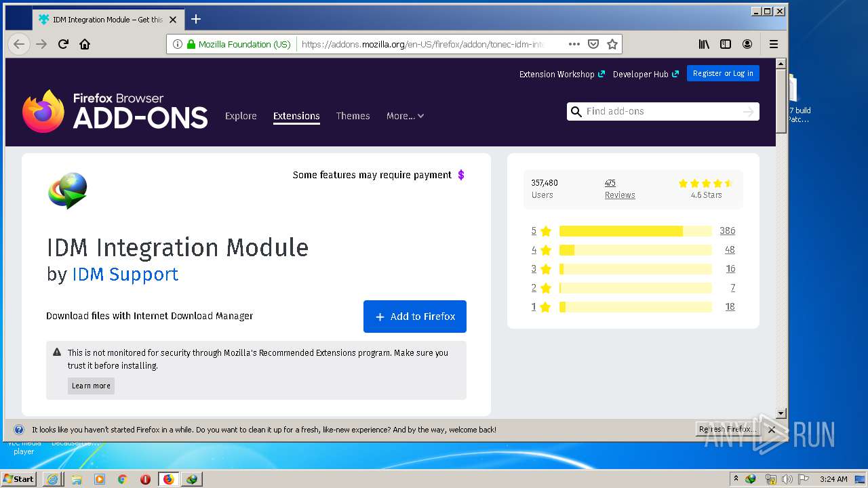Viewport: 868px width, 488px height.
Task: Click the Mozilla Foundation (US) identity label
Action: pos(244,44)
